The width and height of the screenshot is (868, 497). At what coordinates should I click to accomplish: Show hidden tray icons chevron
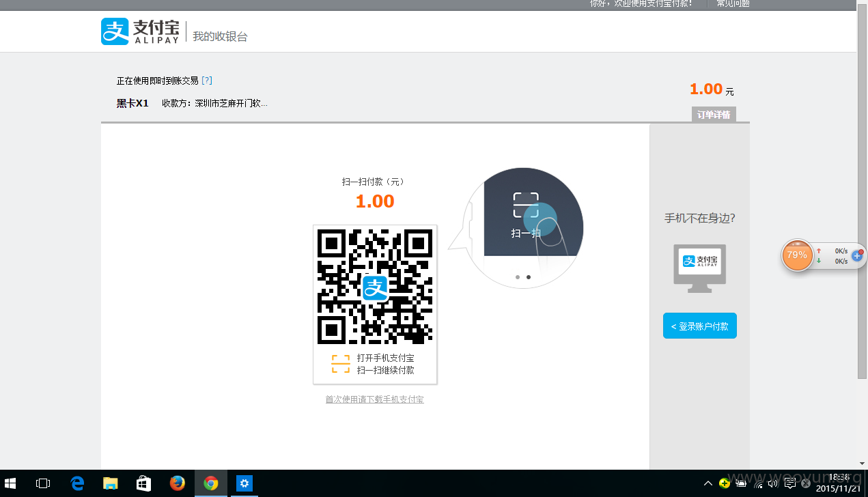coord(708,483)
